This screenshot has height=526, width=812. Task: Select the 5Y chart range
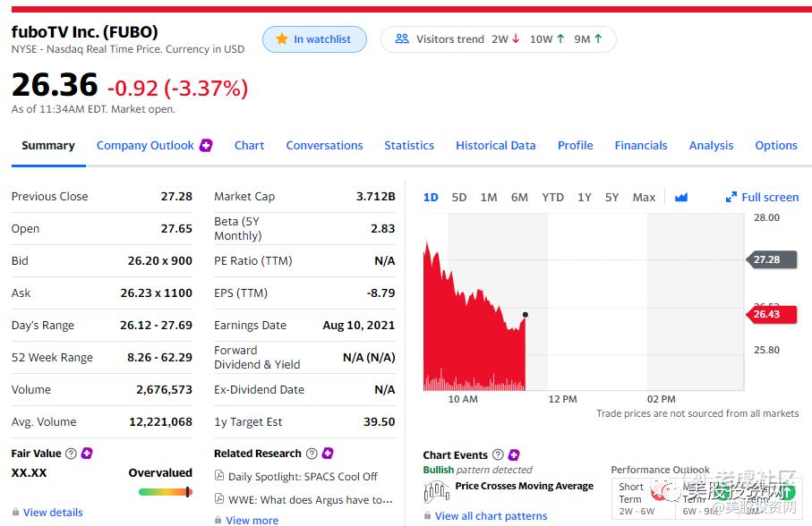[611, 197]
